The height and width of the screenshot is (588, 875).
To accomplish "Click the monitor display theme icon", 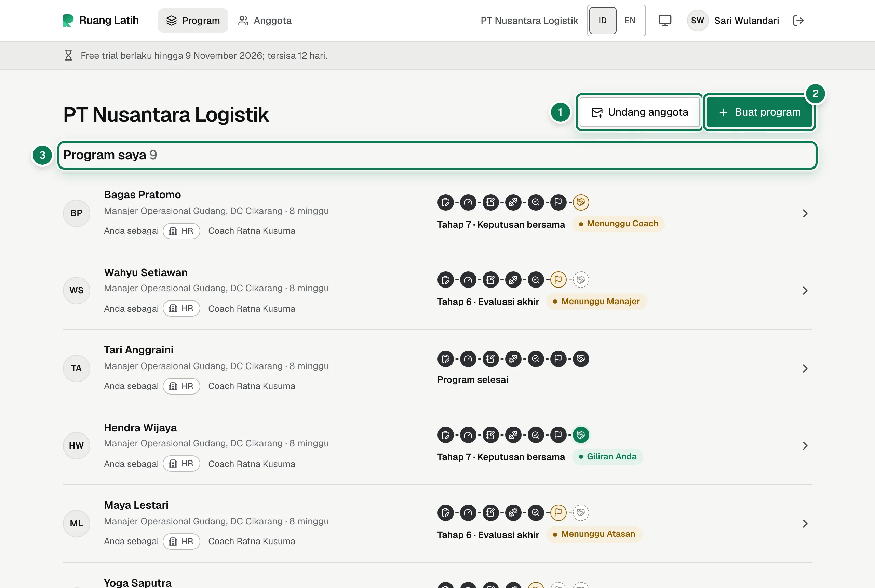I will 665,21.
